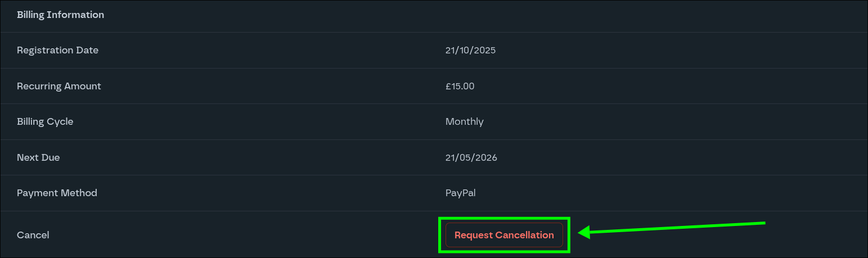Click the Billing Information header
Screen dimensions: 868x258
click(60, 15)
